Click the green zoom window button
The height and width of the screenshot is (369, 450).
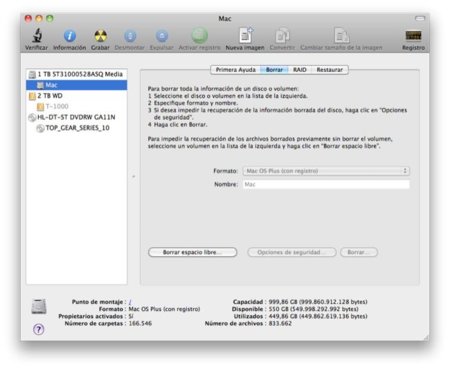(x=50, y=18)
